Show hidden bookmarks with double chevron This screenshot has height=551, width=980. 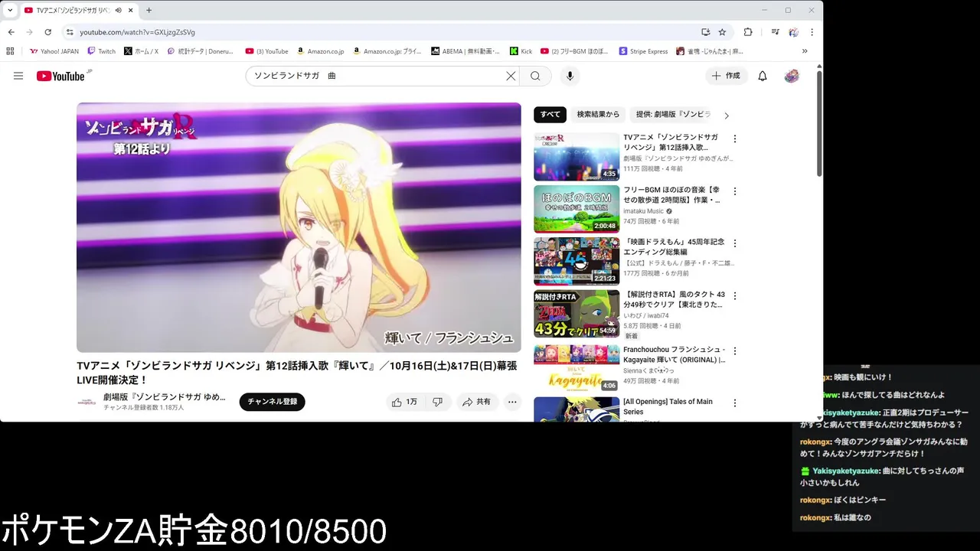[805, 51]
